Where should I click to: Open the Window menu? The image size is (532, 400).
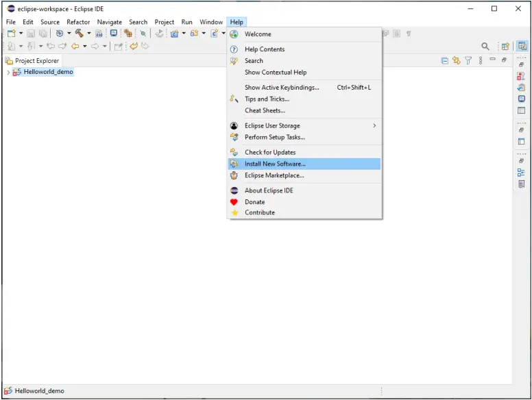[x=211, y=22]
